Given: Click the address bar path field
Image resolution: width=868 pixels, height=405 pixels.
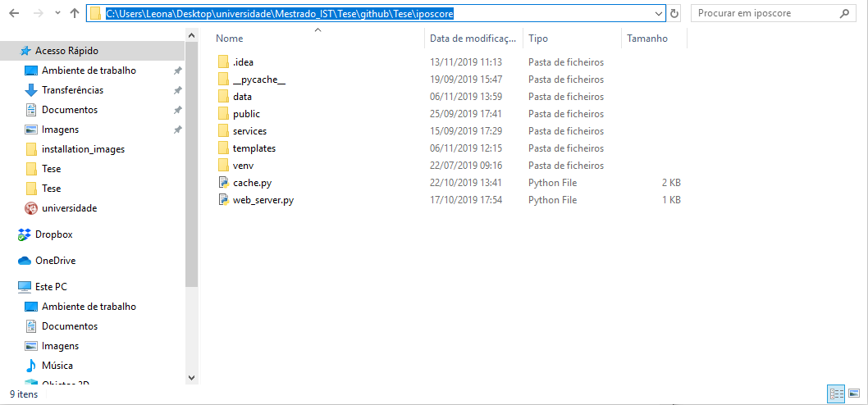Looking at the screenshot, I should (376, 13).
